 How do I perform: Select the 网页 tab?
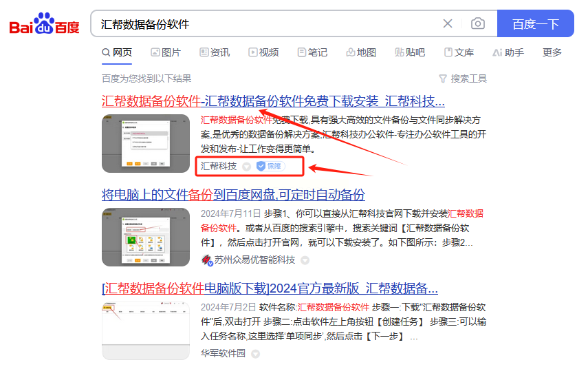point(117,52)
